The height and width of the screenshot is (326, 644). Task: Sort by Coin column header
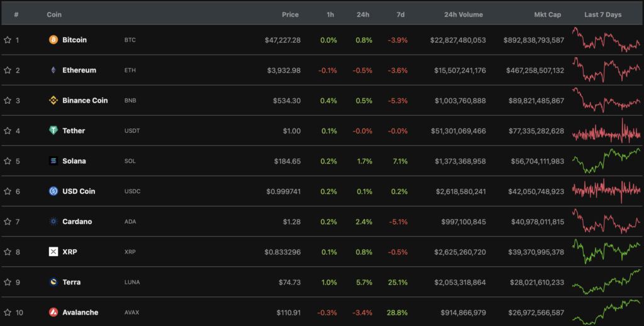(x=54, y=14)
